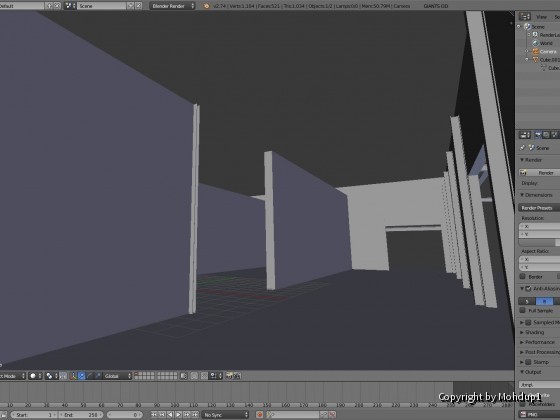Click the insert keyframe icon in timeline
This screenshot has height=420, width=560.
tap(324, 415)
